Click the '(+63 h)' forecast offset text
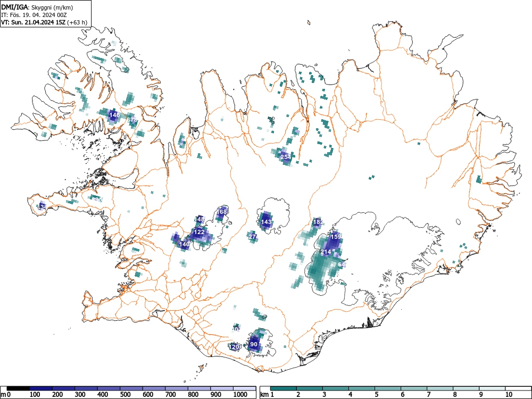The image size is (532, 399). point(77,23)
